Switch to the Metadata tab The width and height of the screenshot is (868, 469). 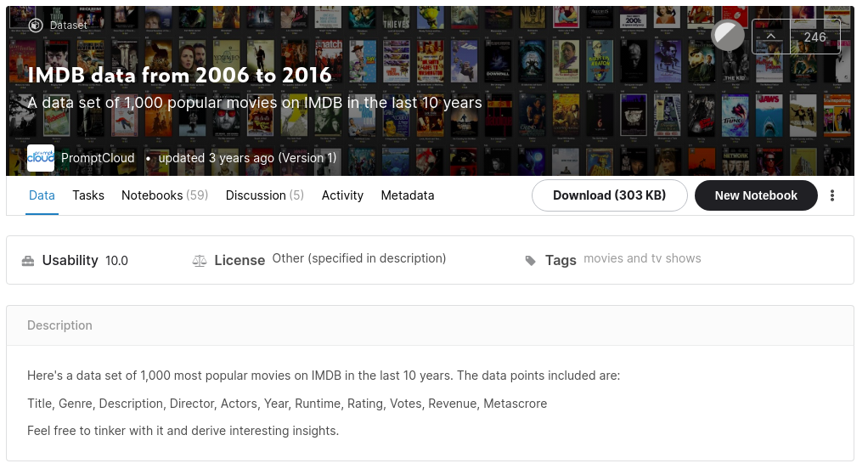pos(408,195)
